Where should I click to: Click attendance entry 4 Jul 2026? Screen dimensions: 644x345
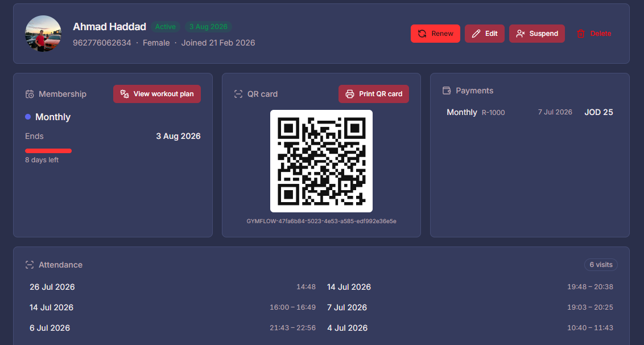348,328
